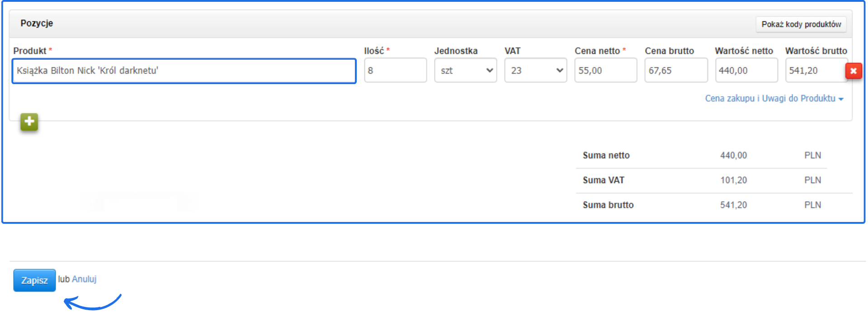Select the Cena netto price field
Viewport: 868px width, 316px height.
pyautogui.click(x=605, y=71)
